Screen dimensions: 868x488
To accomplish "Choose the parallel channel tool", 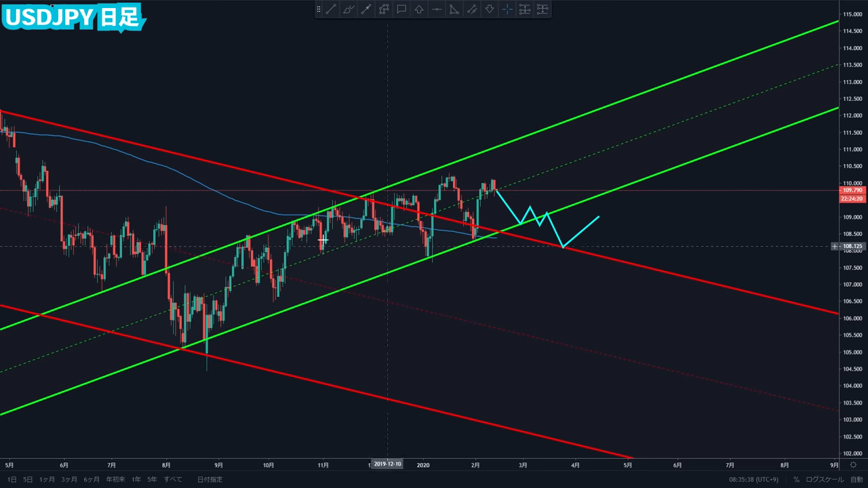I will tap(472, 9).
